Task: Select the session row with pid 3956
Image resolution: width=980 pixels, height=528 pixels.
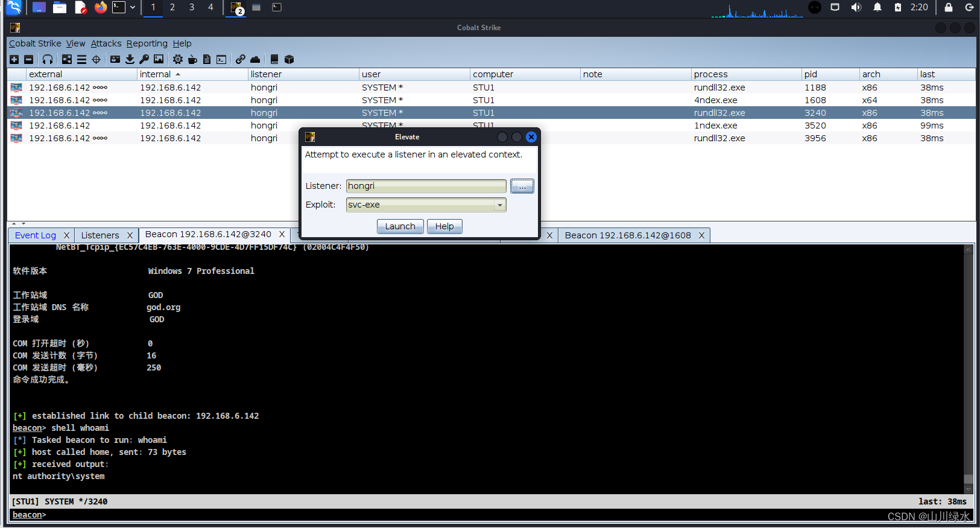Action: tap(492, 138)
